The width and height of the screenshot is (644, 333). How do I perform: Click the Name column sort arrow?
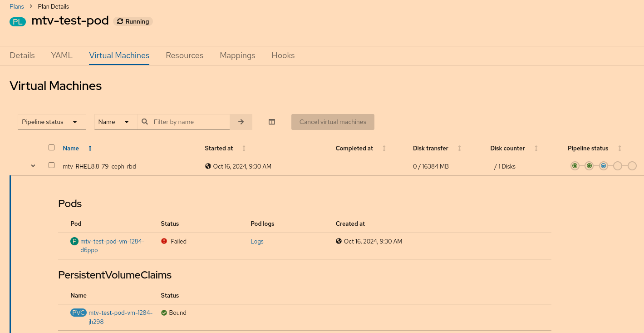point(90,148)
